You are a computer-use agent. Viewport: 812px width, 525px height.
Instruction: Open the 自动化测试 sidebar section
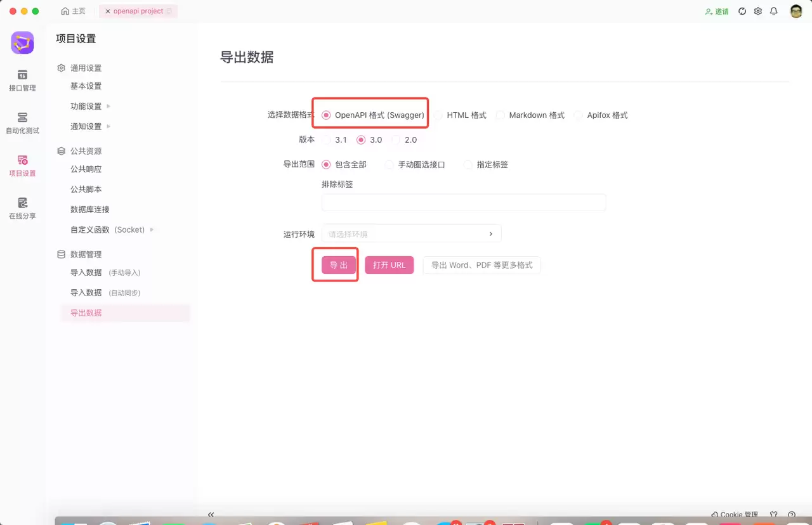pos(22,123)
